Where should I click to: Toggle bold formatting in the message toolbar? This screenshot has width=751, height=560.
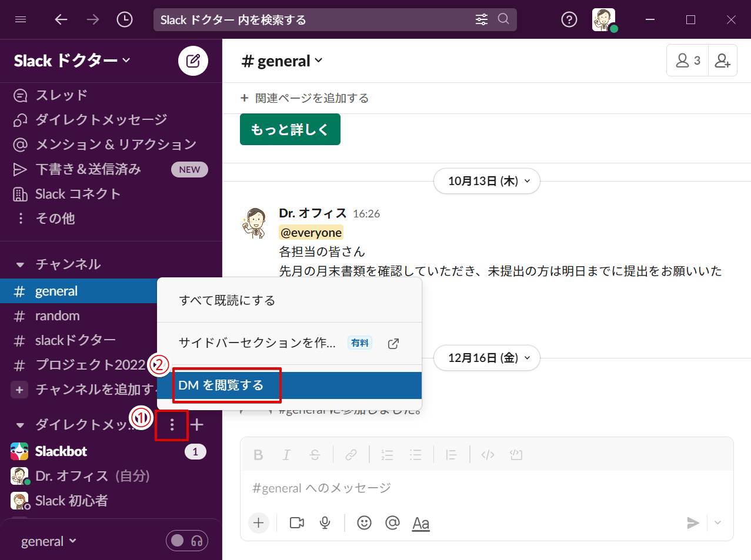pyautogui.click(x=258, y=454)
